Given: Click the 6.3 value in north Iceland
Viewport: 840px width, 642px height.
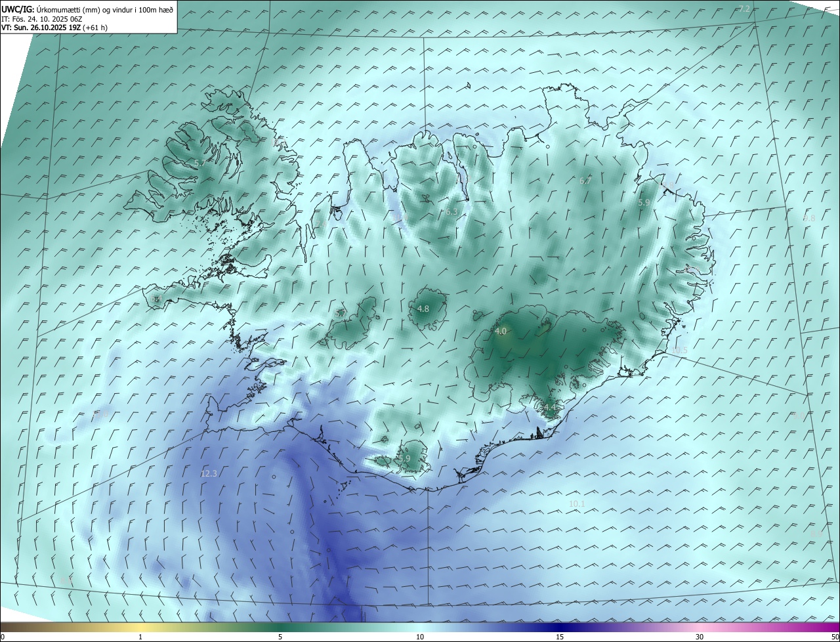Looking at the screenshot, I should [451, 212].
